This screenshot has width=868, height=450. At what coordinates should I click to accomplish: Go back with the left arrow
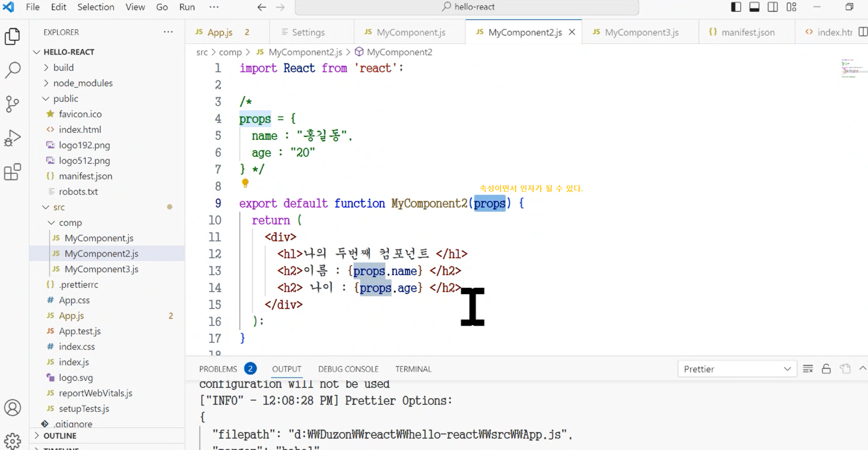[x=262, y=7]
